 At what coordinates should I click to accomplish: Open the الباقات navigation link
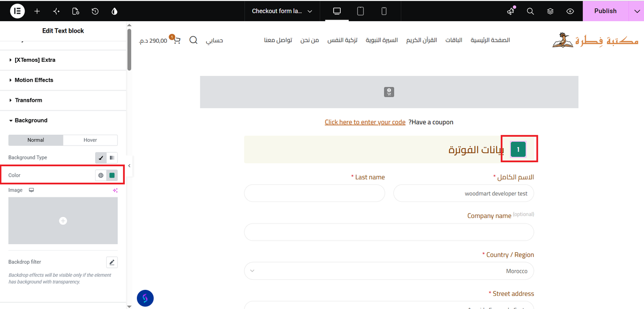[x=453, y=40]
